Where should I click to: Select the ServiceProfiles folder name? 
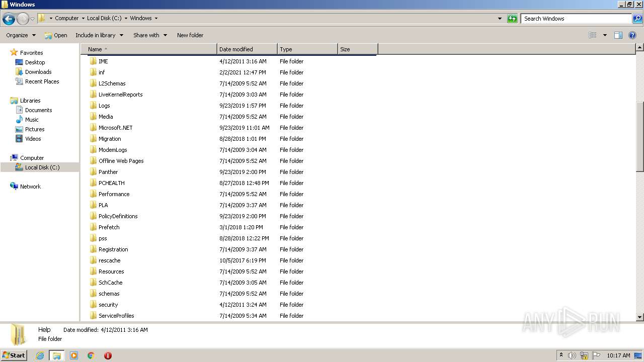tap(116, 316)
